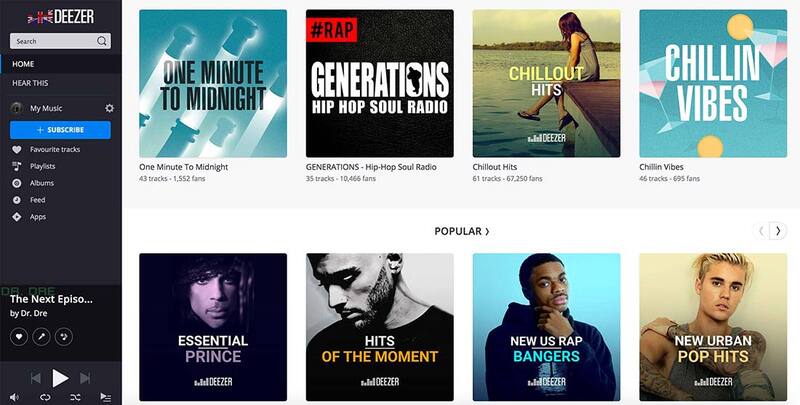Toggle repeat mode in the player
Viewport: 800px width, 405px height.
click(45, 397)
